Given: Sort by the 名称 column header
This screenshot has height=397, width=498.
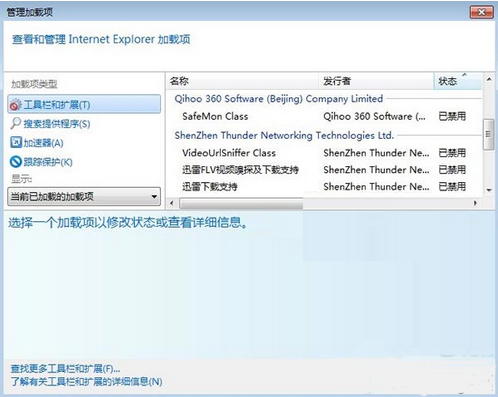Looking at the screenshot, I should (x=242, y=81).
